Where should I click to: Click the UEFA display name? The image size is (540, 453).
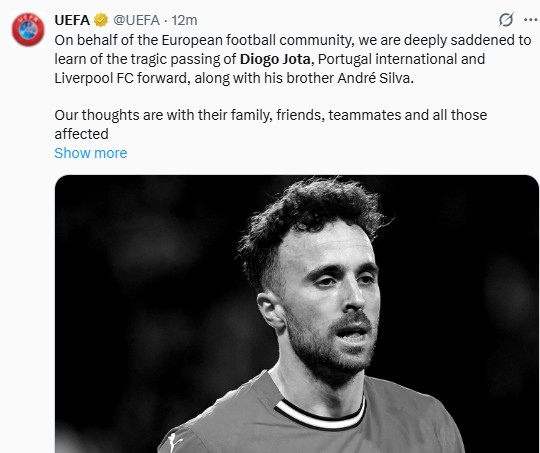coord(72,20)
